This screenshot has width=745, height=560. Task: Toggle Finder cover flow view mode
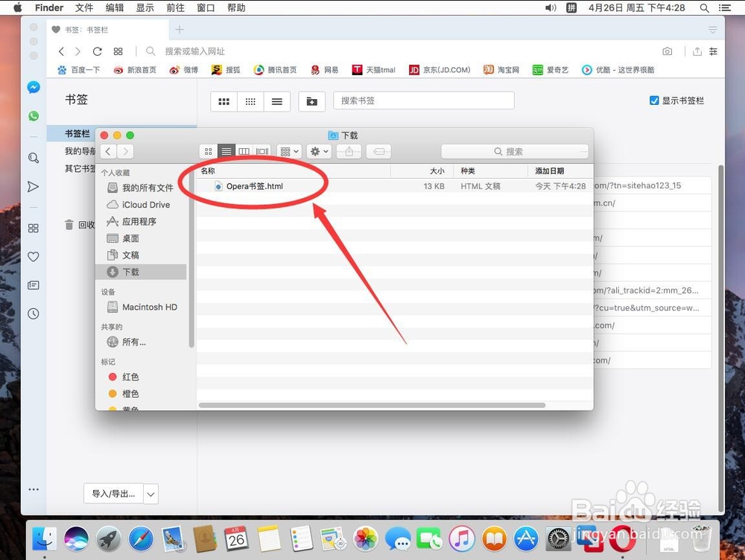point(262,151)
